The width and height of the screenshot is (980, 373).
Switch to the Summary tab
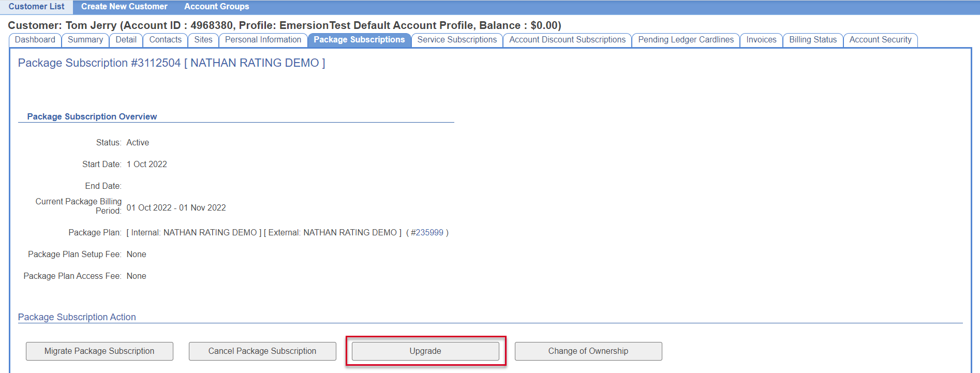coord(85,40)
